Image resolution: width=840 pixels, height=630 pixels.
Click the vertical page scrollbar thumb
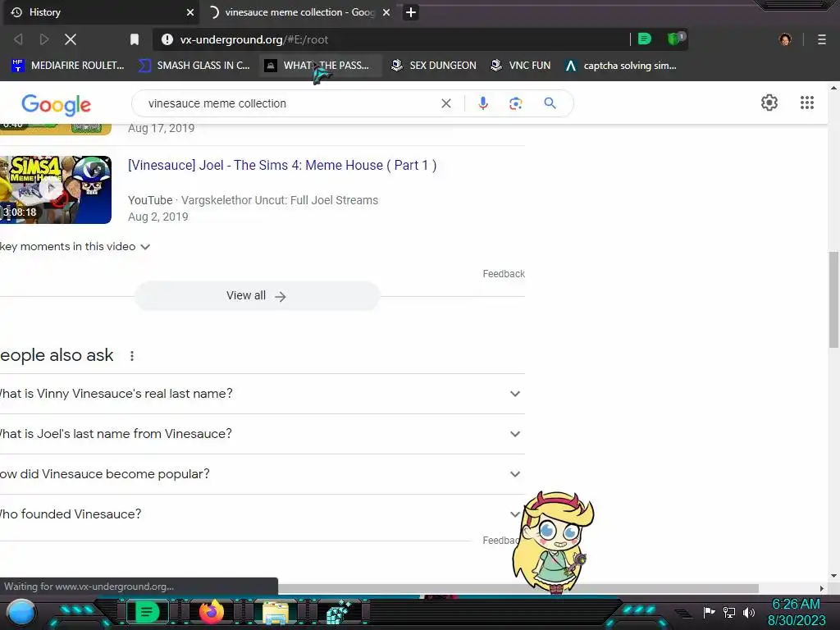click(833, 299)
